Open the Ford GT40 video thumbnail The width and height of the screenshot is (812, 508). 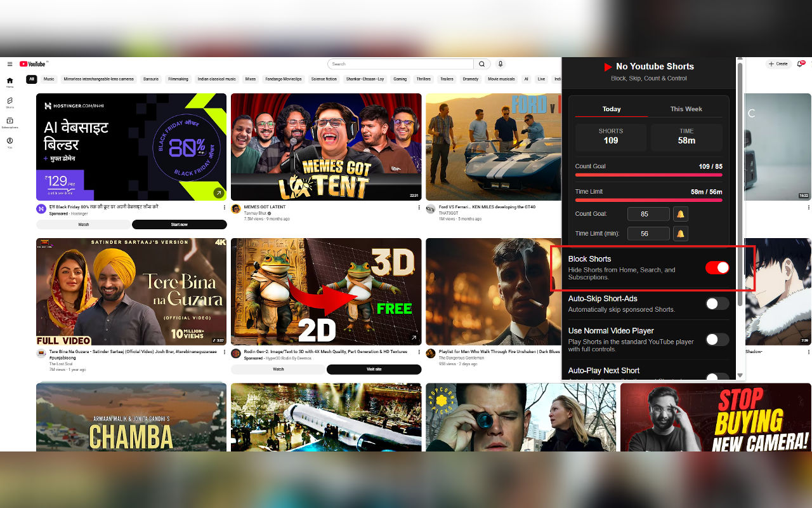(494, 147)
